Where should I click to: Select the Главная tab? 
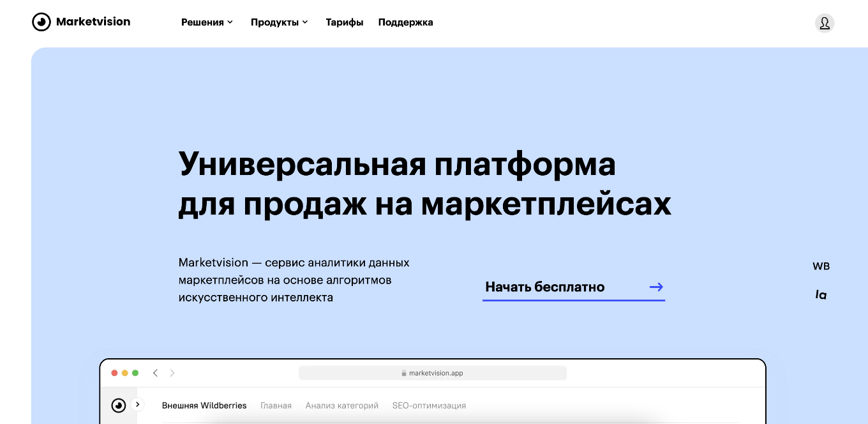tap(276, 405)
